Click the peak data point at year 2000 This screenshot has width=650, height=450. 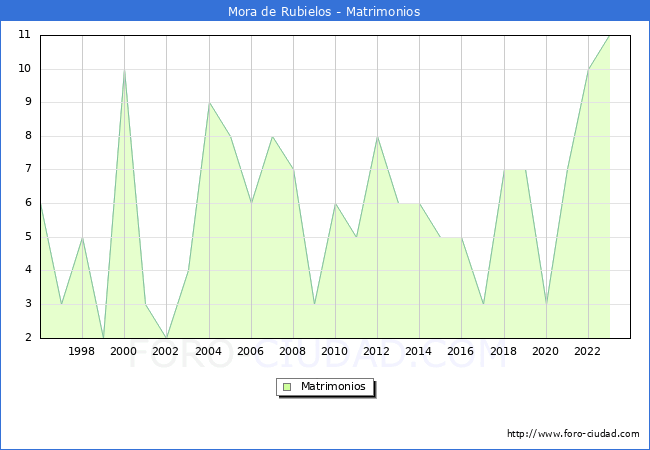point(124,69)
